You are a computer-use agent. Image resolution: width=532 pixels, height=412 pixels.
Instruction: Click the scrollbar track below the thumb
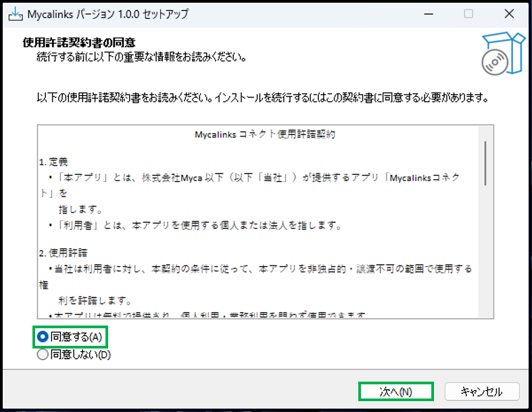pos(485,257)
